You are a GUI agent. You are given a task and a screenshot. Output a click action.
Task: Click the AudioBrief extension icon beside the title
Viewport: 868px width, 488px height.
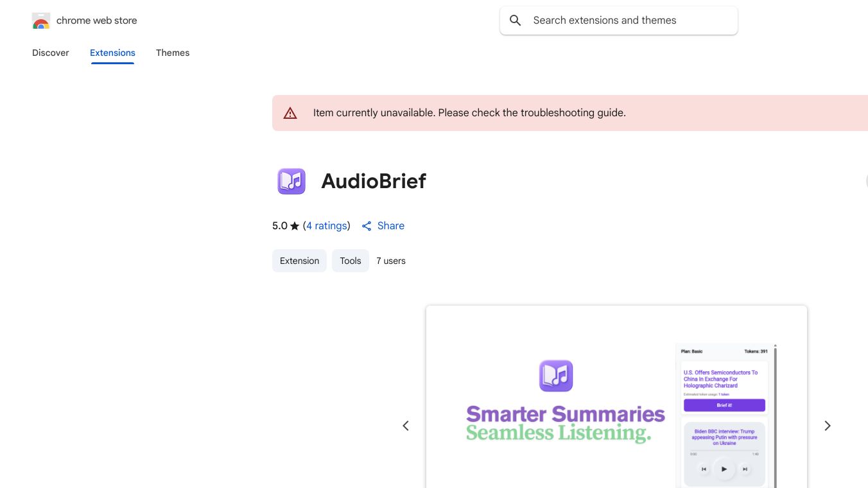click(x=291, y=181)
